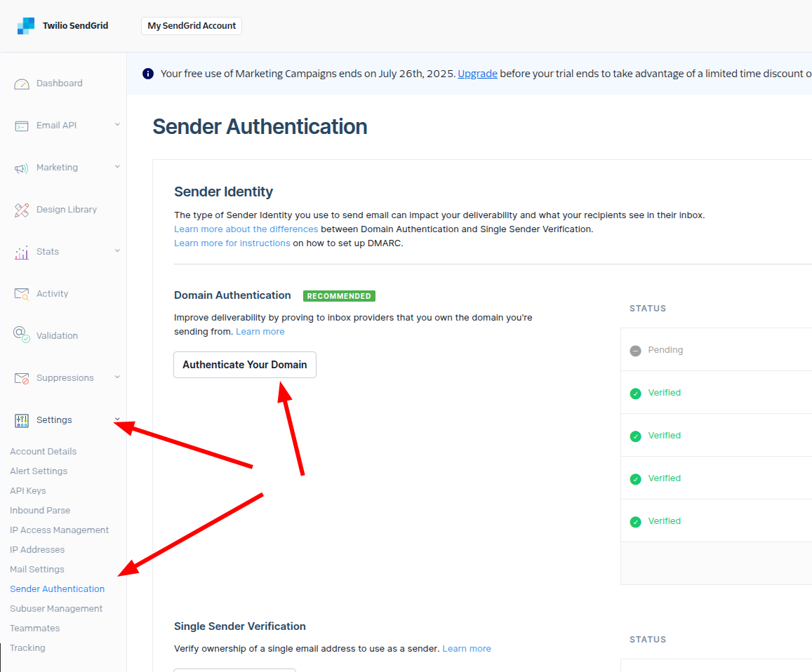Select Sender Authentication in sidebar
This screenshot has width=812, height=672.
[x=57, y=589]
